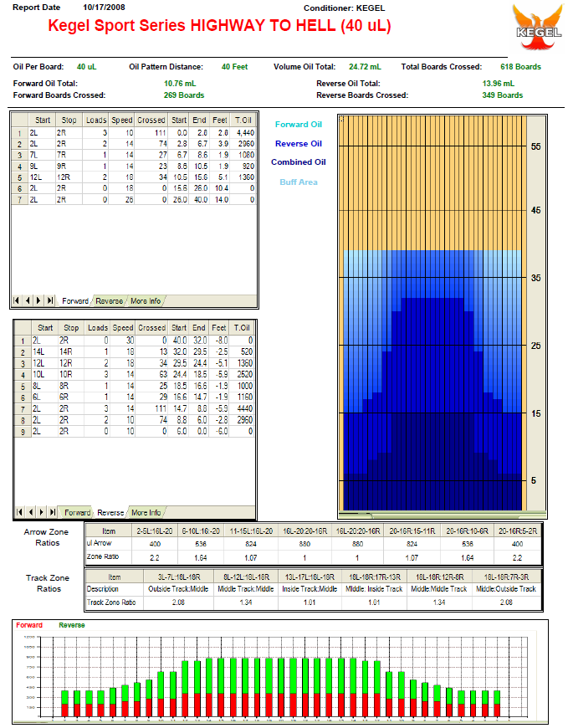Click the 4,440 T.Oil cell in forward table
The image size is (568, 728).
[x=243, y=133]
